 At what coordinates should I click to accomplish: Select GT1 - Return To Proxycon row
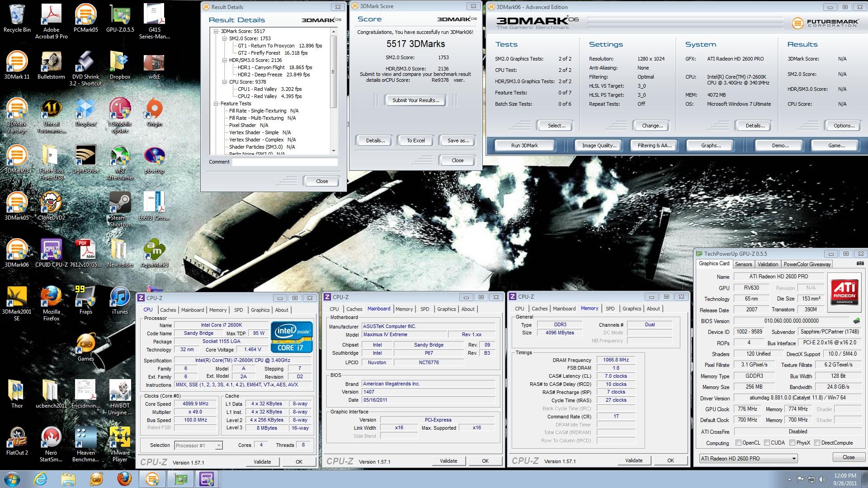[280, 46]
